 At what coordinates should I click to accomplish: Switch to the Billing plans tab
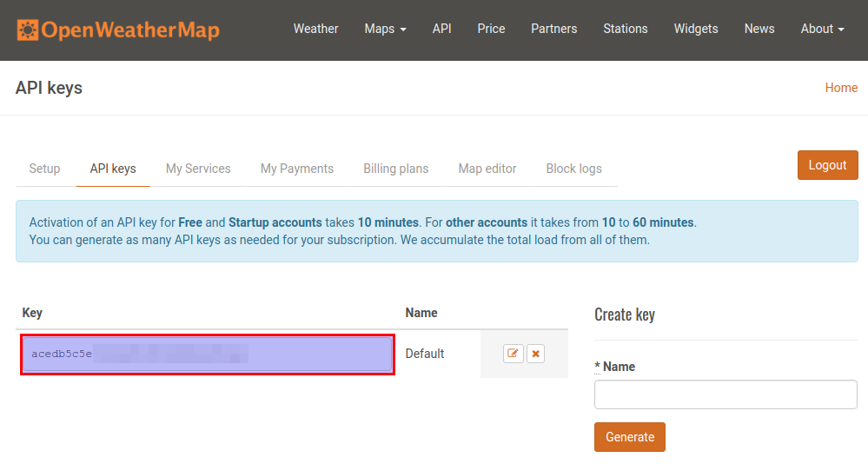(396, 169)
